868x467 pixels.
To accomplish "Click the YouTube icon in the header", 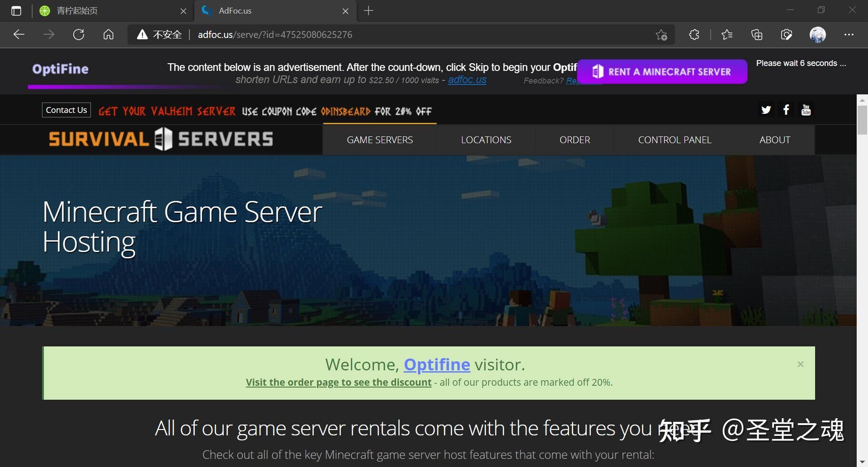I will (806, 110).
